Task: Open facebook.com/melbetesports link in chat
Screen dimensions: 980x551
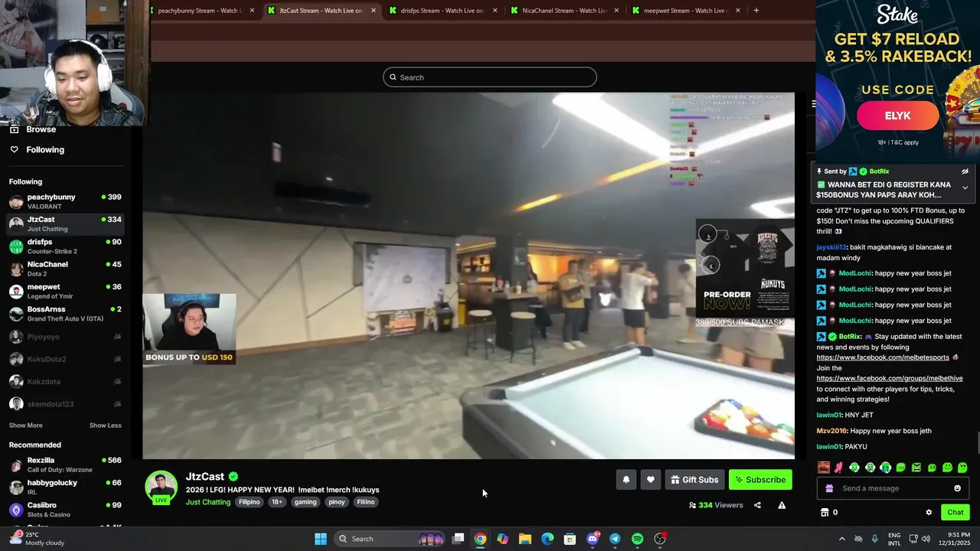Action: (883, 357)
